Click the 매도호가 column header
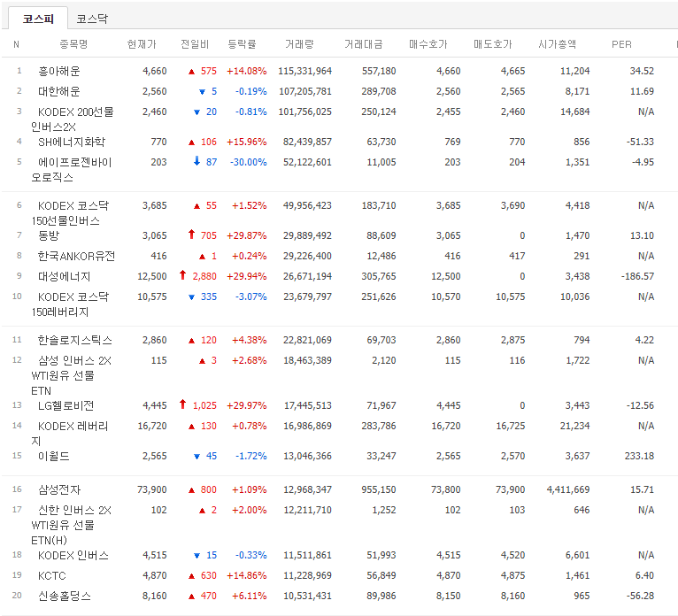 point(492,44)
